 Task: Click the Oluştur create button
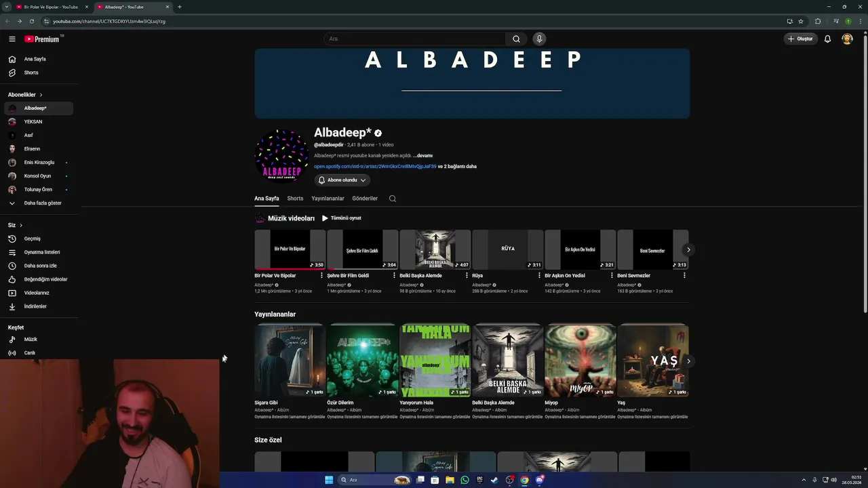pos(800,39)
